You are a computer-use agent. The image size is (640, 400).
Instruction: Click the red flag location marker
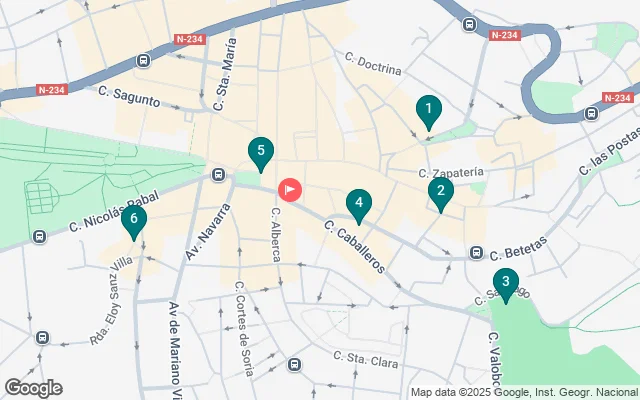coord(290,190)
